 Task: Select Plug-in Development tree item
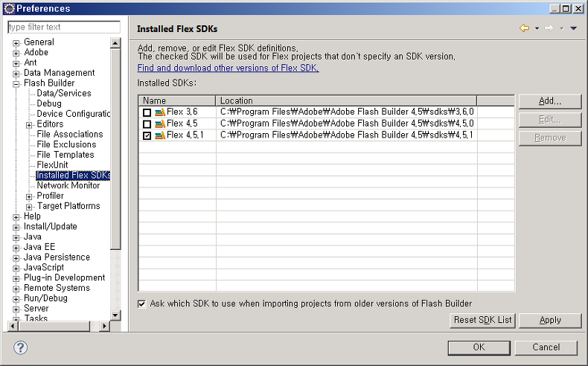tap(64, 277)
